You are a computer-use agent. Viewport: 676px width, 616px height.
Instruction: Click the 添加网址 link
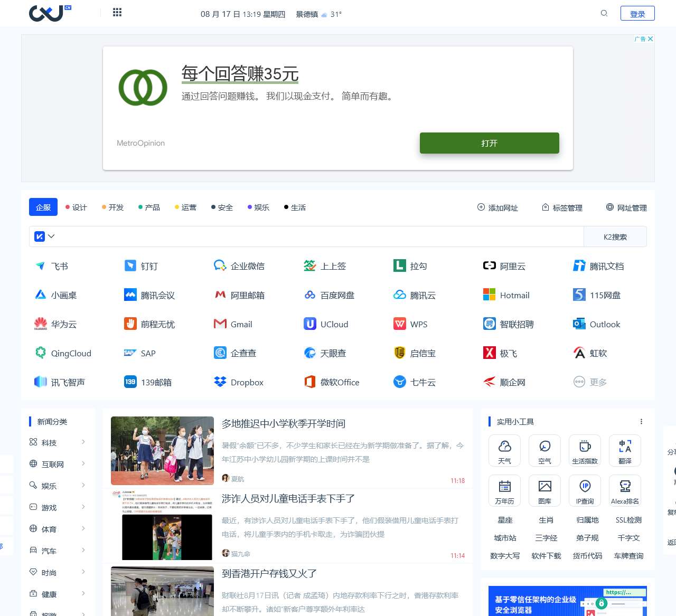(x=497, y=207)
